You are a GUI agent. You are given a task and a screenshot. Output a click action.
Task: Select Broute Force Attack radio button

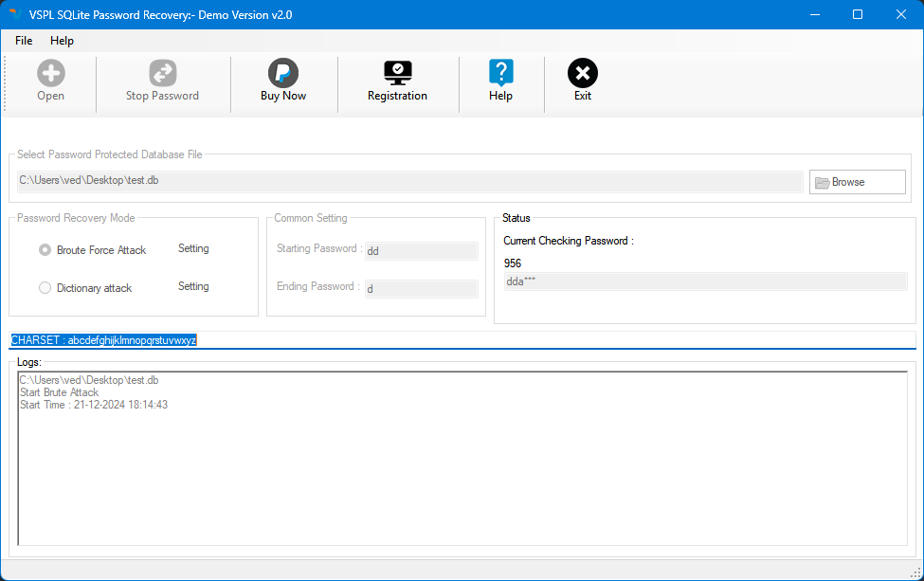(x=45, y=250)
